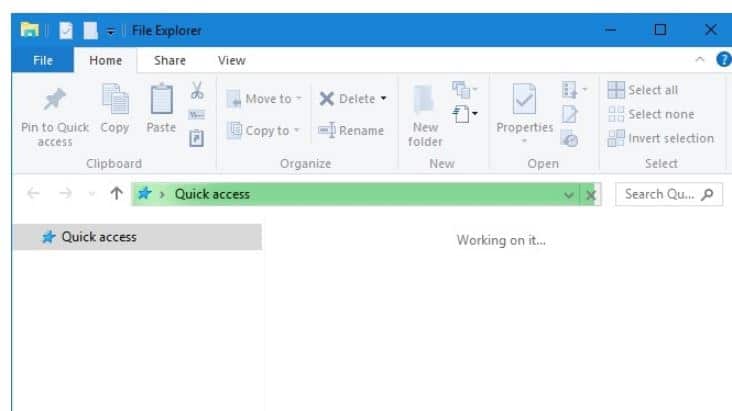Click the Up arrow navigation button
The image size is (732, 411).
click(116, 194)
